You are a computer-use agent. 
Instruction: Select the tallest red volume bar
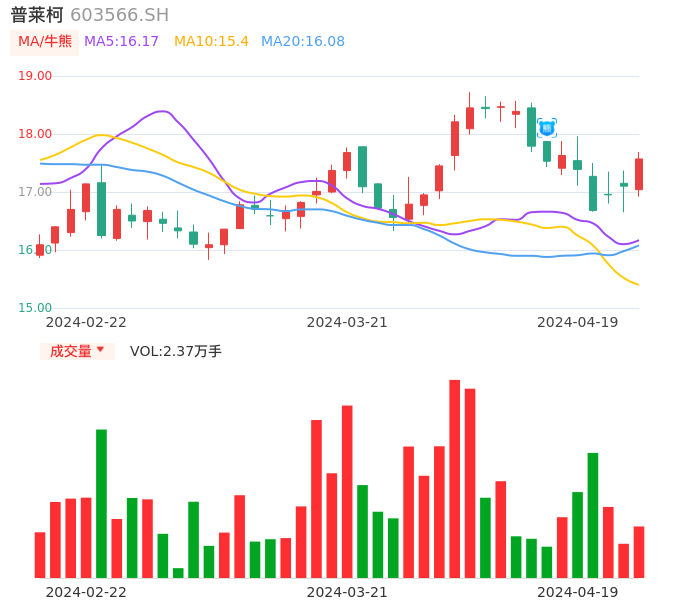click(454, 478)
